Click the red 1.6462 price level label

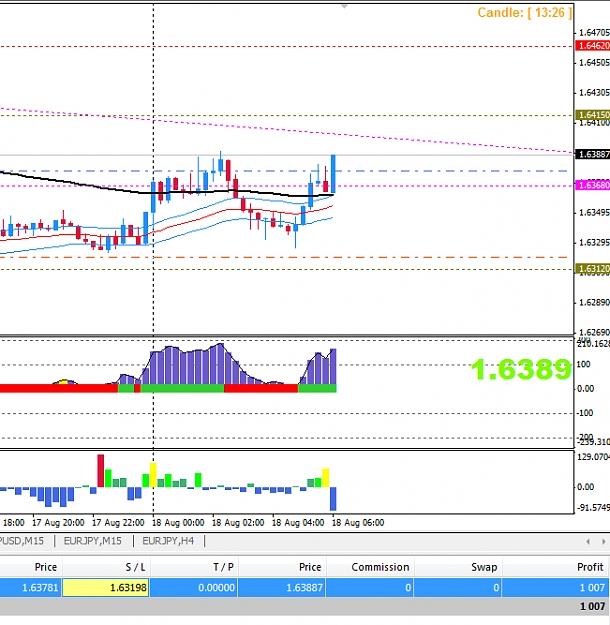[x=593, y=46]
